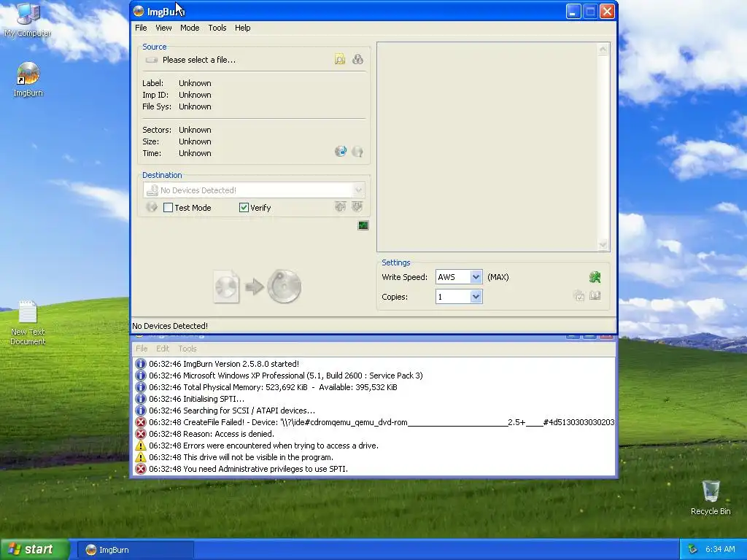Image resolution: width=747 pixels, height=560 pixels.
Task: Click the '(MAX)' label next to Write Speed
Action: (x=498, y=277)
